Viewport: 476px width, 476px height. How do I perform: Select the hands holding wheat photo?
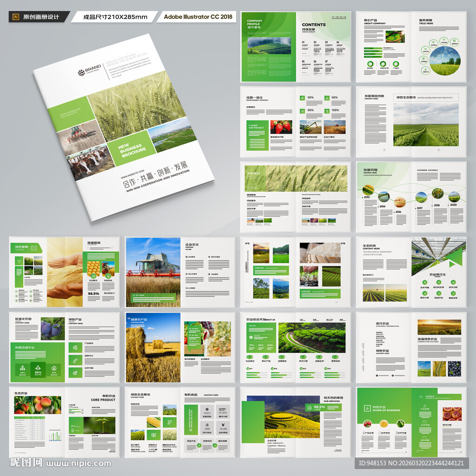click(65, 272)
